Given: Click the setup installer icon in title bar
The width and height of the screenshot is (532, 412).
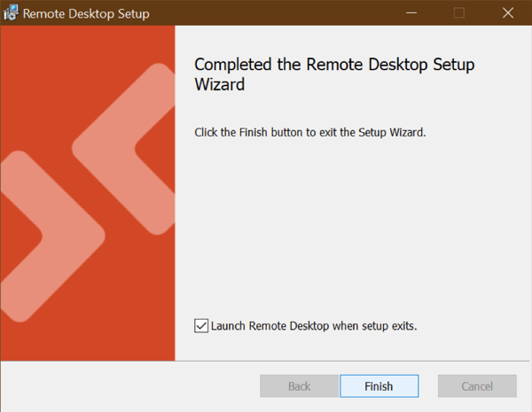Looking at the screenshot, I should click(x=11, y=13).
